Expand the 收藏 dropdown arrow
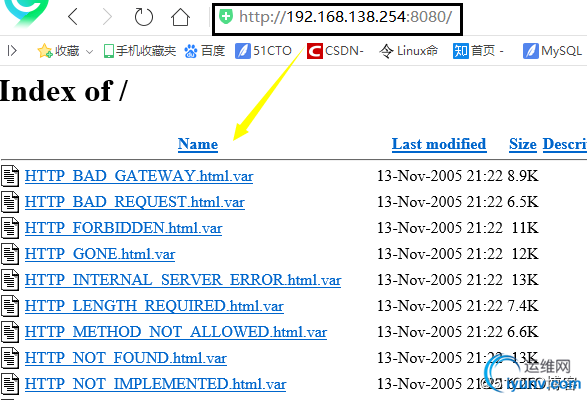 click(89, 52)
